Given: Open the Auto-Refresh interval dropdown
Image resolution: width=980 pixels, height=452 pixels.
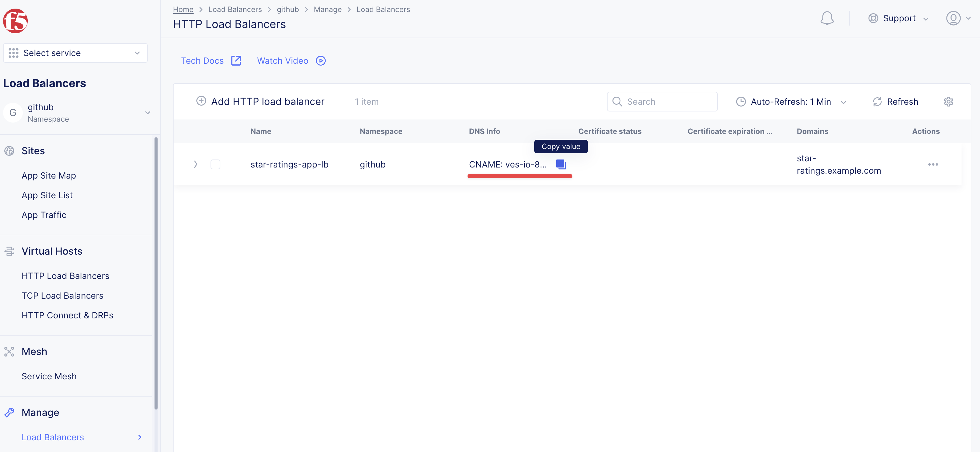Looking at the screenshot, I should (x=790, y=102).
